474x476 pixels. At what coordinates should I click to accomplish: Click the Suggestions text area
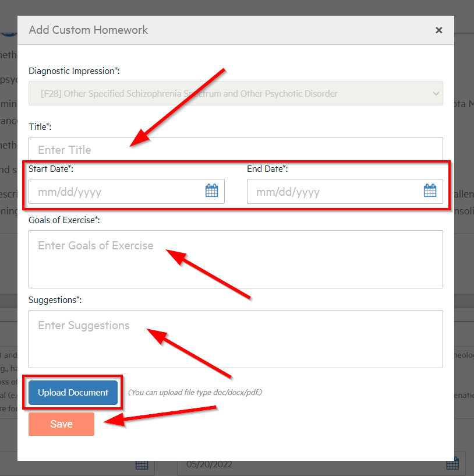coord(236,339)
